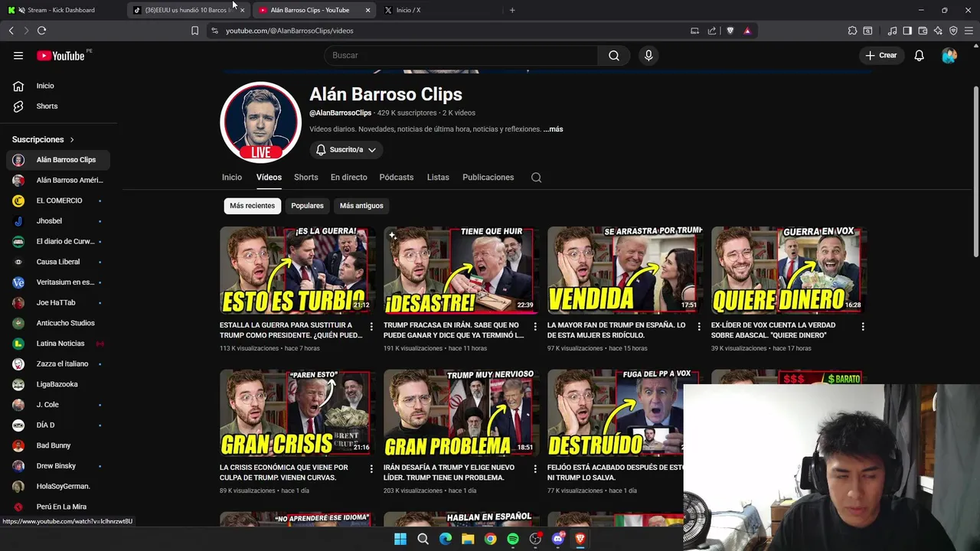The height and width of the screenshot is (551, 980).
Task: Open Brave VPN shield icon
Action: [953, 31]
